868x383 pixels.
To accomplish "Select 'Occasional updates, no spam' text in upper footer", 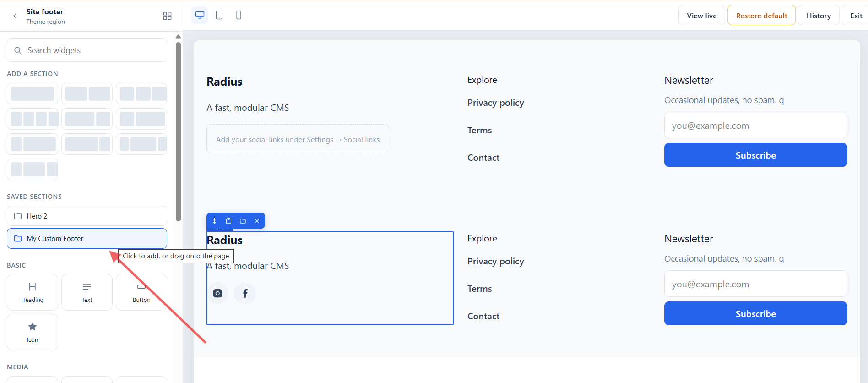I will (x=724, y=100).
